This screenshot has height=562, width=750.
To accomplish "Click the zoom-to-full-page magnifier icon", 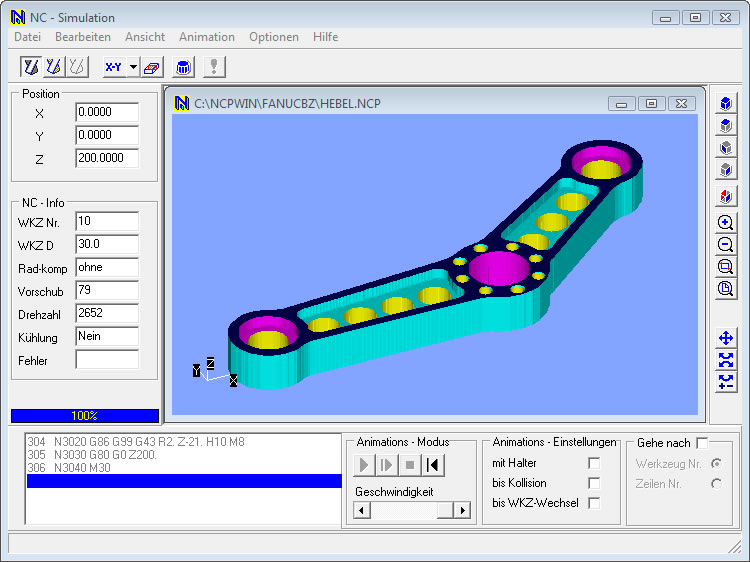I will [726, 288].
